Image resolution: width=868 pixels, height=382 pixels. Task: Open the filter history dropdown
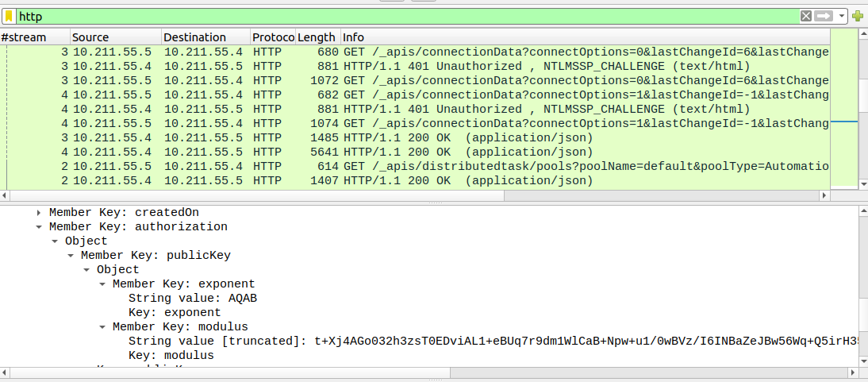click(x=842, y=16)
